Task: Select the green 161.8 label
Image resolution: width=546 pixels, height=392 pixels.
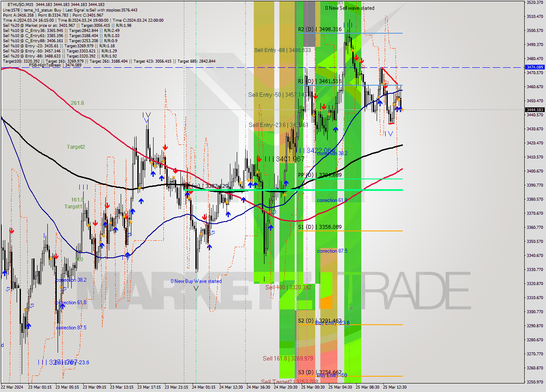Action: coord(77,199)
